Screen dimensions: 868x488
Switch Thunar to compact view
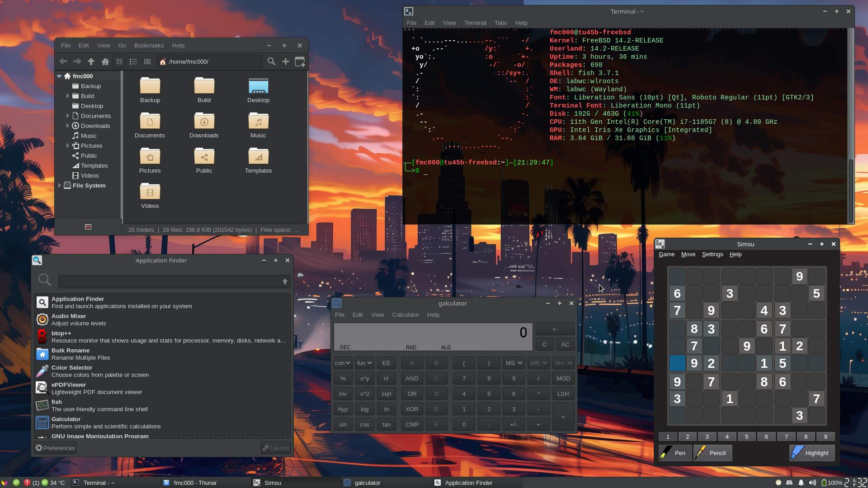coord(147,61)
